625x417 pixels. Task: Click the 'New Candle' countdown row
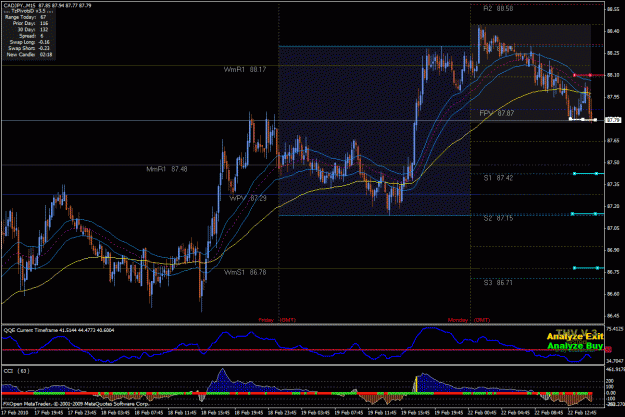(29, 54)
